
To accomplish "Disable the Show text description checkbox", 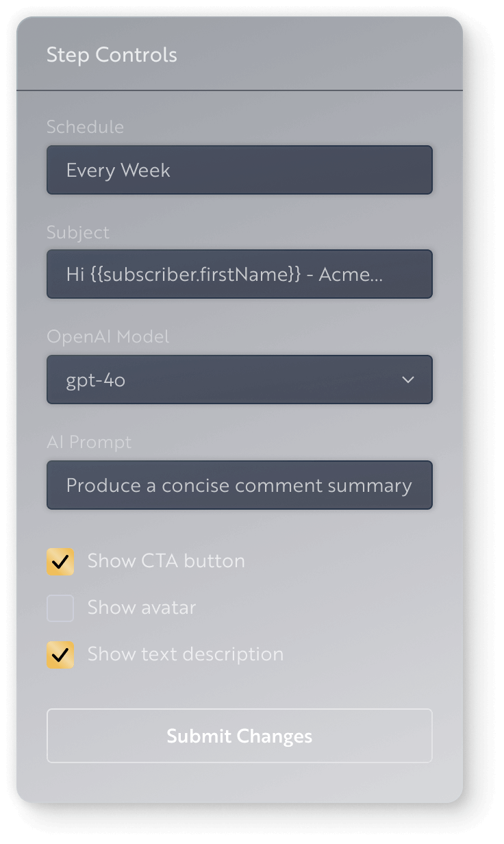I will click(x=60, y=655).
